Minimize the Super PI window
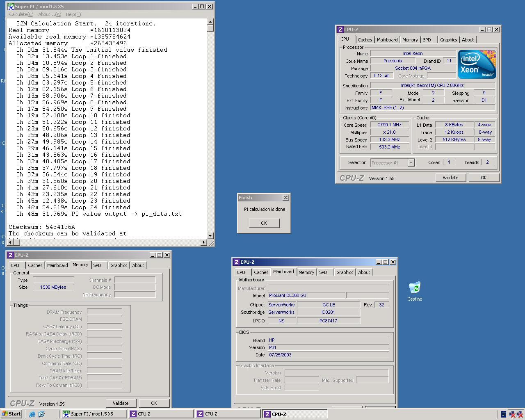525x420 pixels. (x=195, y=7)
